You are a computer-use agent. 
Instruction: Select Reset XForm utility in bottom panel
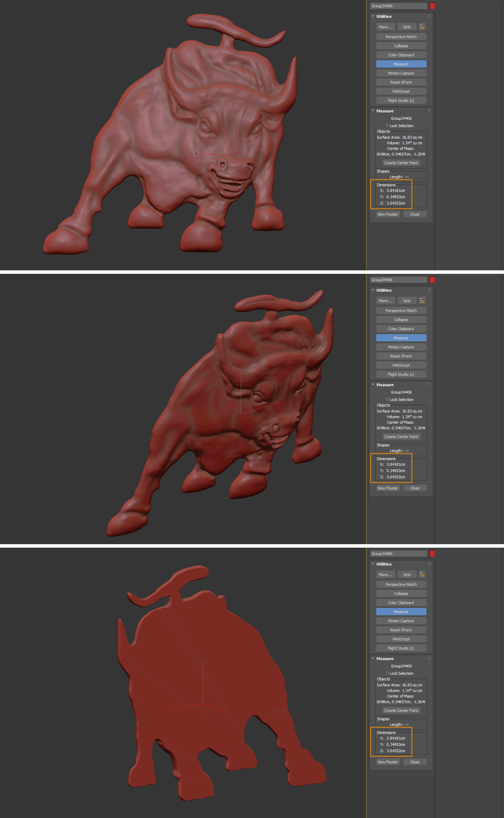tap(401, 630)
